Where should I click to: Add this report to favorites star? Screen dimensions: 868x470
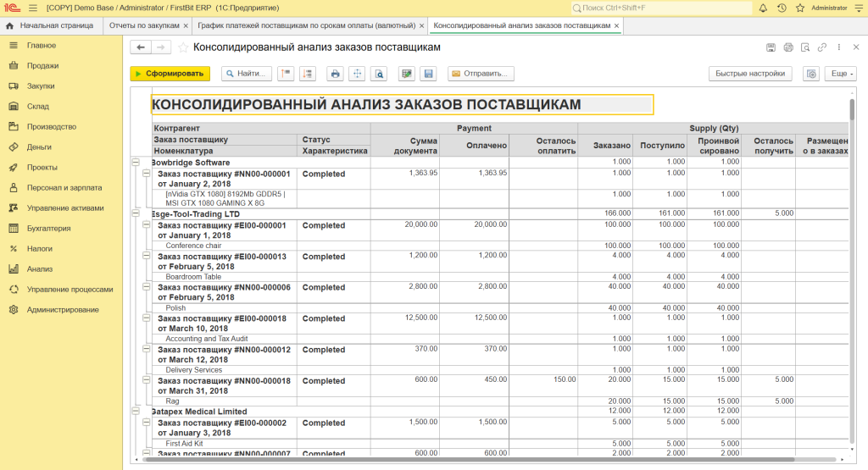point(183,47)
